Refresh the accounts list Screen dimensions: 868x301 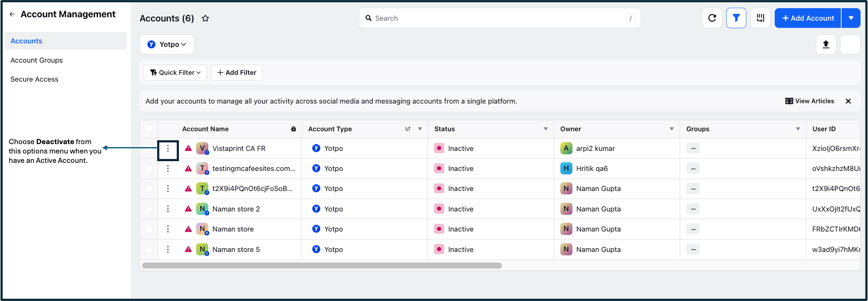pyautogui.click(x=712, y=18)
